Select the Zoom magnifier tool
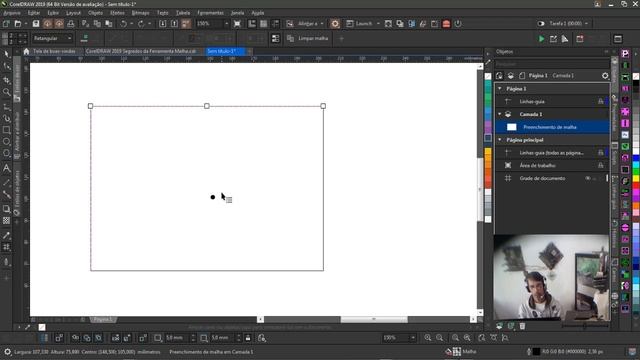Screen dimensions: 640x360 [7, 93]
